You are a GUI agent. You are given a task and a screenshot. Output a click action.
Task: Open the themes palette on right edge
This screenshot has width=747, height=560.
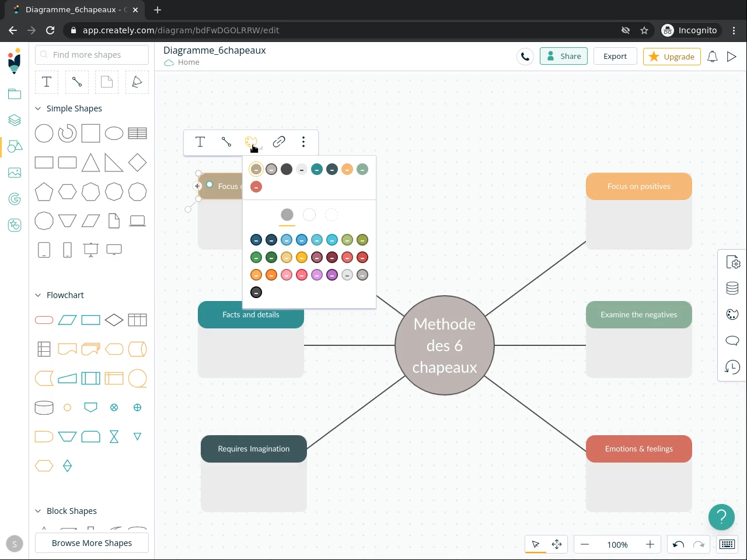click(732, 314)
